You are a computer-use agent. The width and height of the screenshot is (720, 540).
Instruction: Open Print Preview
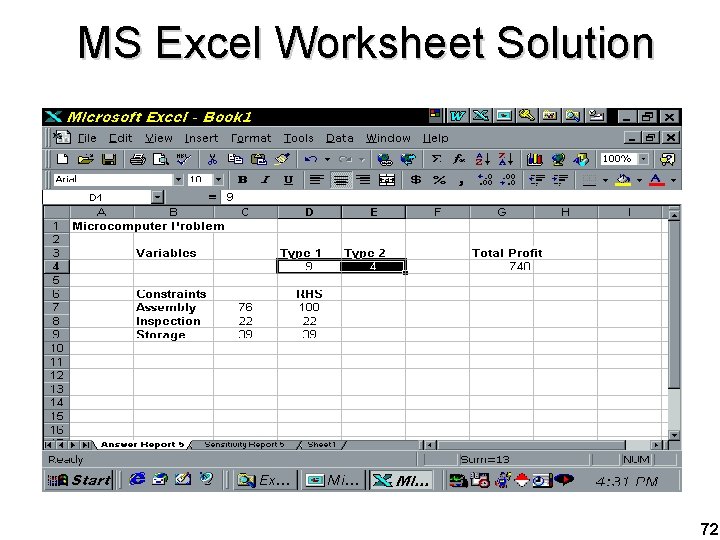[160, 159]
